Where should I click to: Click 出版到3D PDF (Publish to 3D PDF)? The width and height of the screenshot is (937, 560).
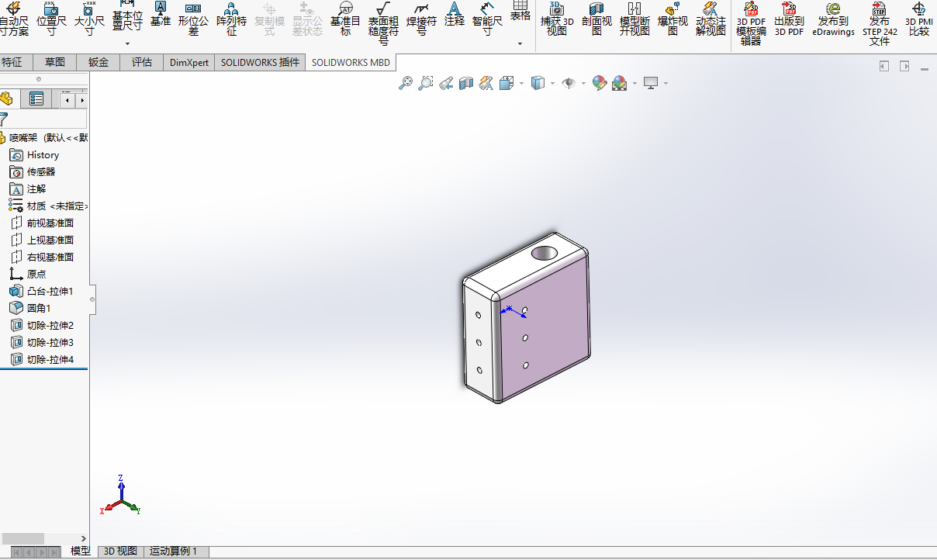click(789, 19)
